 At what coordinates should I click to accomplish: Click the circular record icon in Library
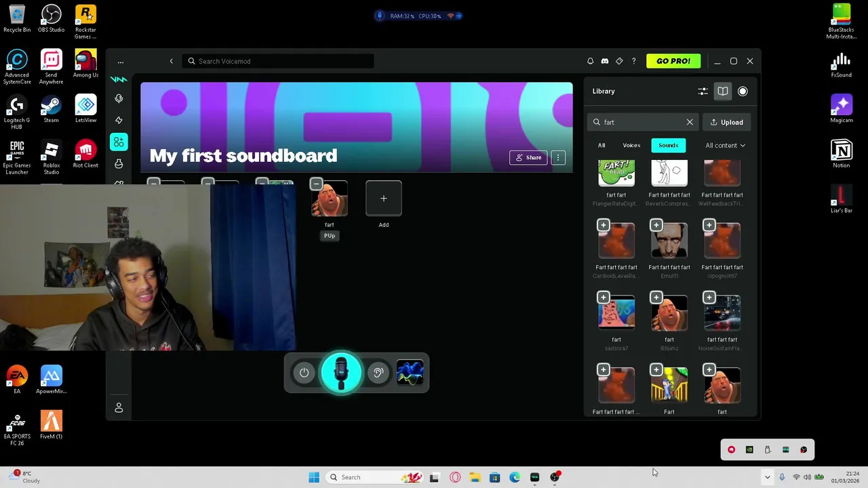pyautogui.click(x=743, y=91)
